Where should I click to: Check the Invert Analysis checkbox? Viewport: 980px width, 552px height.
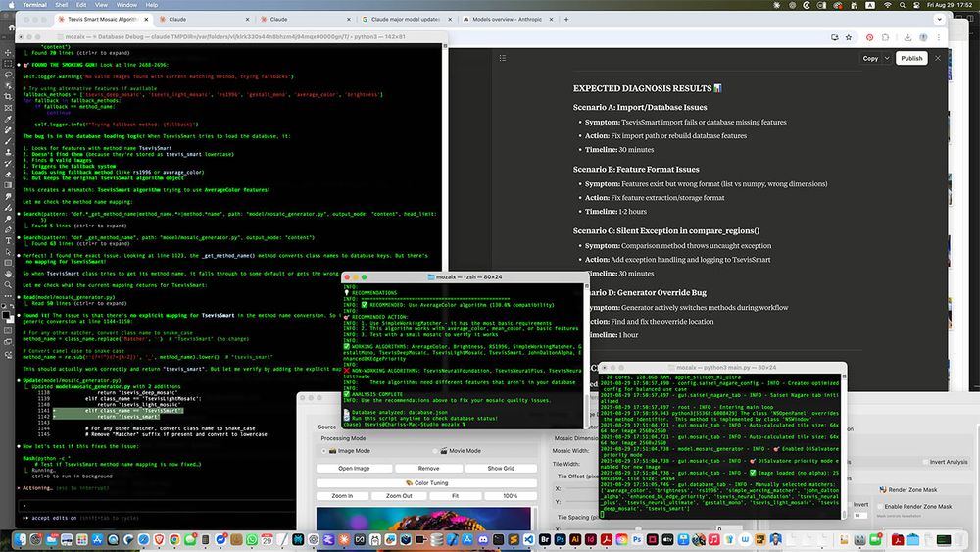pos(923,462)
